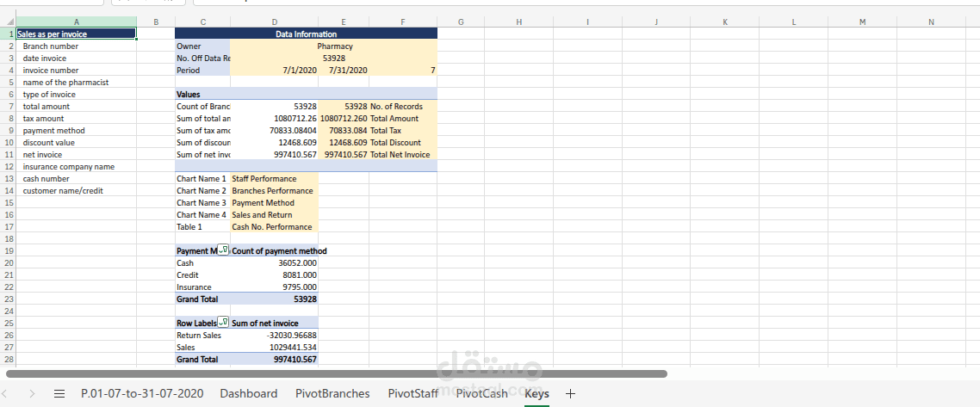Click the select-all corner triangle
The image size is (980, 407).
(9, 22)
